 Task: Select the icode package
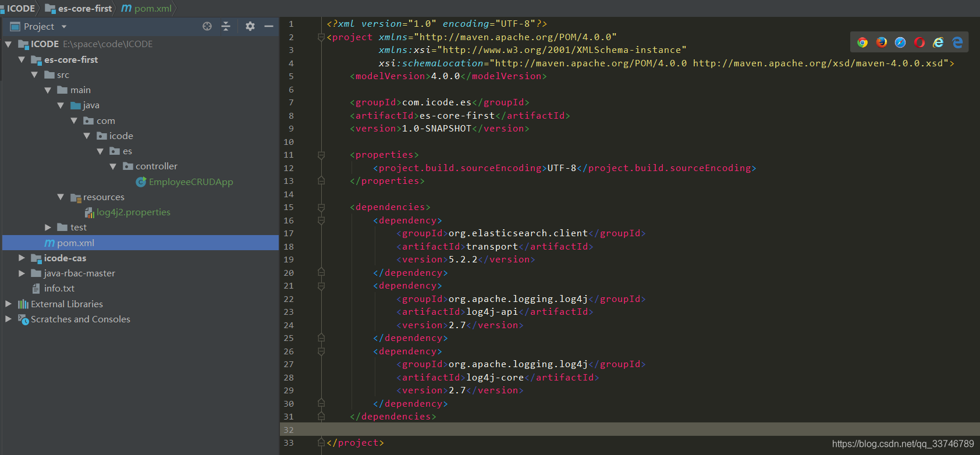pyautogui.click(x=121, y=136)
